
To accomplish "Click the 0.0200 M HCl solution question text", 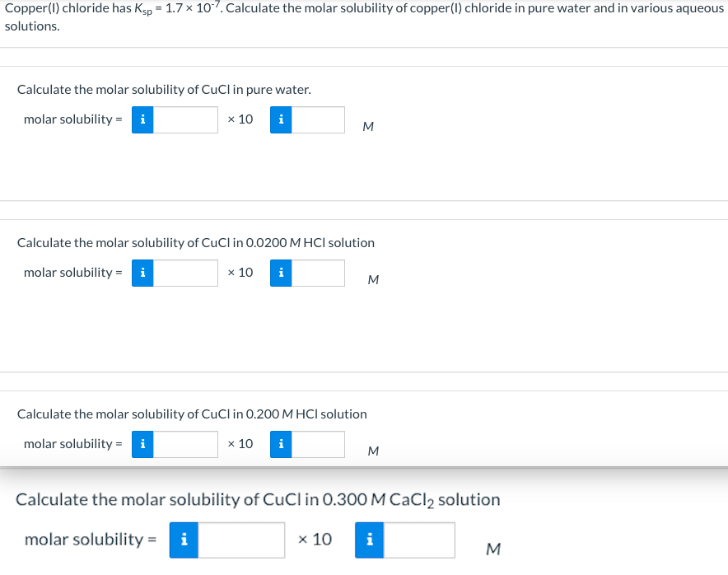I will (x=196, y=243).
